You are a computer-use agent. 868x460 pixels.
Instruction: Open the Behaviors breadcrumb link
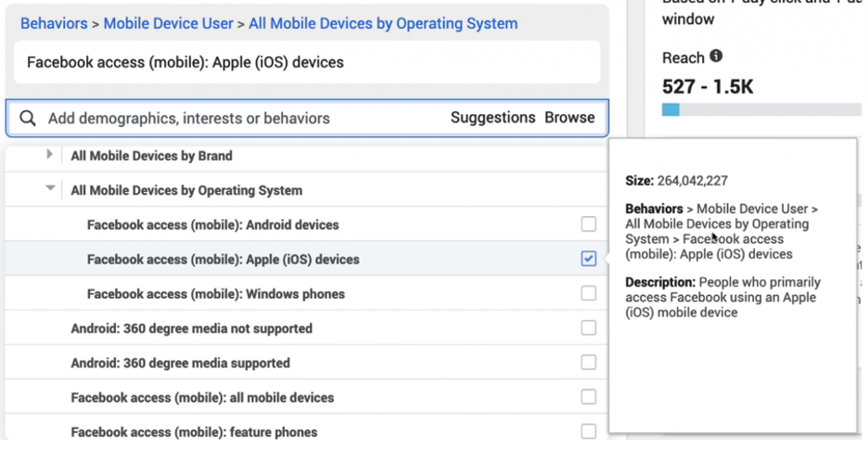54,24
